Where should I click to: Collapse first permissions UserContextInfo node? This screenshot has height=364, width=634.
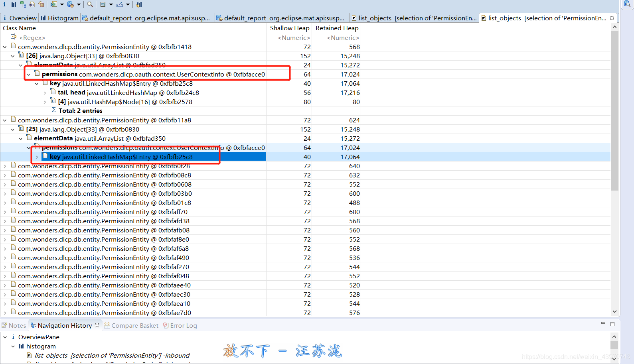tap(29, 75)
